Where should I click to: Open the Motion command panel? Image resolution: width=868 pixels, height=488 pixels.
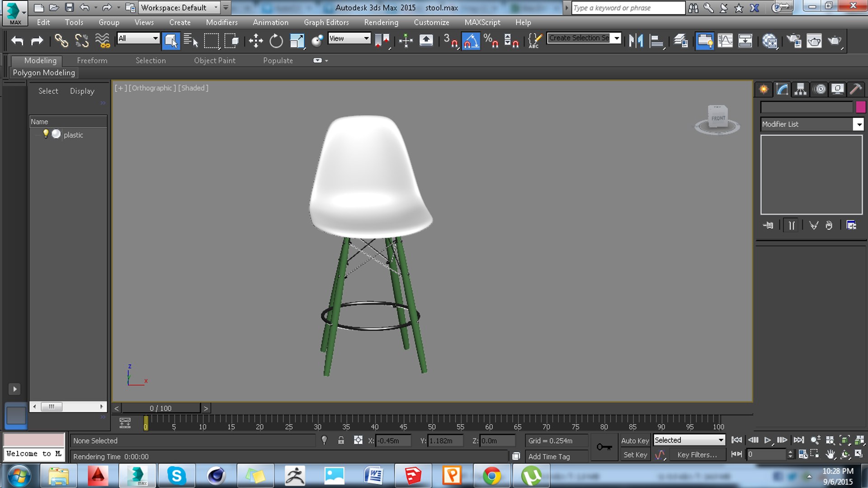pyautogui.click(x=819, y=89)
